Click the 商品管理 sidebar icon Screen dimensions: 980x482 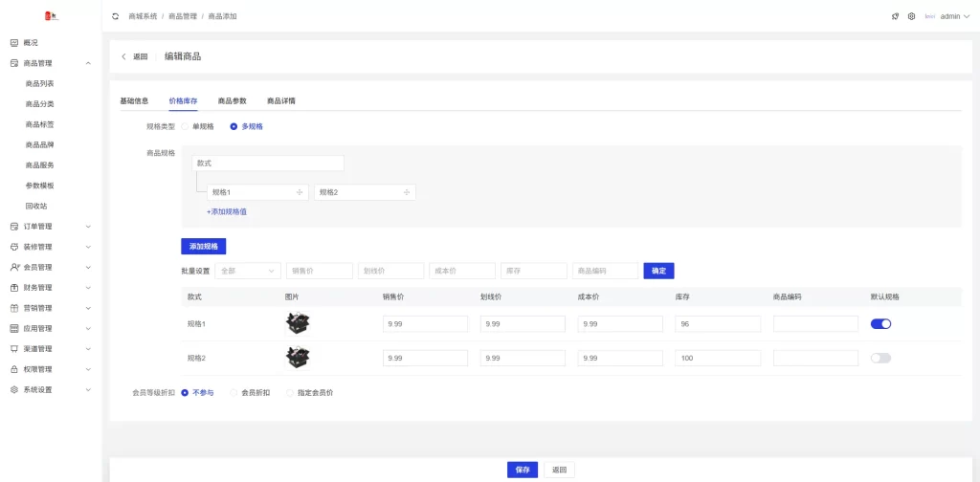point(14,63)
